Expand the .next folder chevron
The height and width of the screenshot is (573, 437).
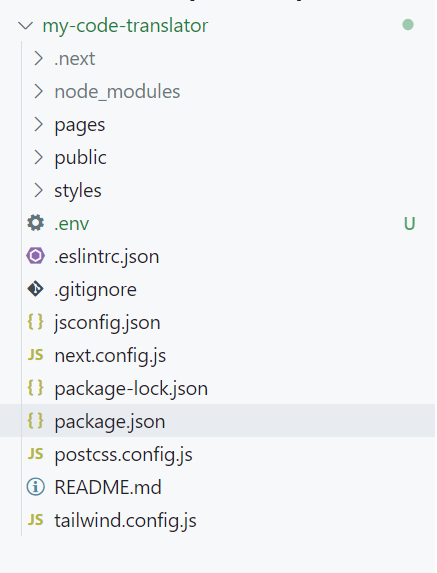click(x=38, y=58)
